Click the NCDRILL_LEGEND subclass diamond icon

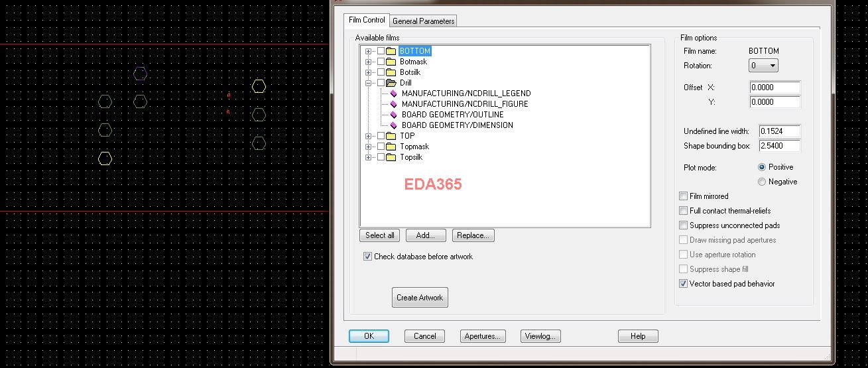pyautogui.click(x=394, y=93)
